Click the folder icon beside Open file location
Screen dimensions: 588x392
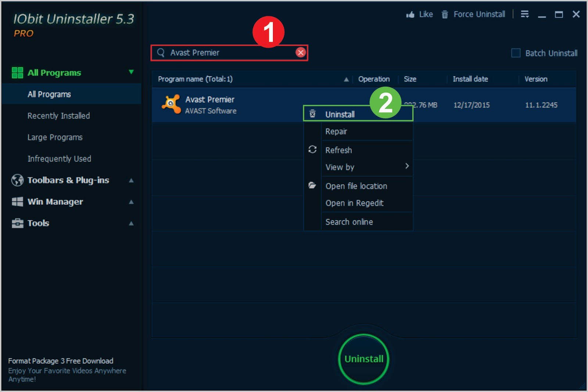tap(312, 185)
